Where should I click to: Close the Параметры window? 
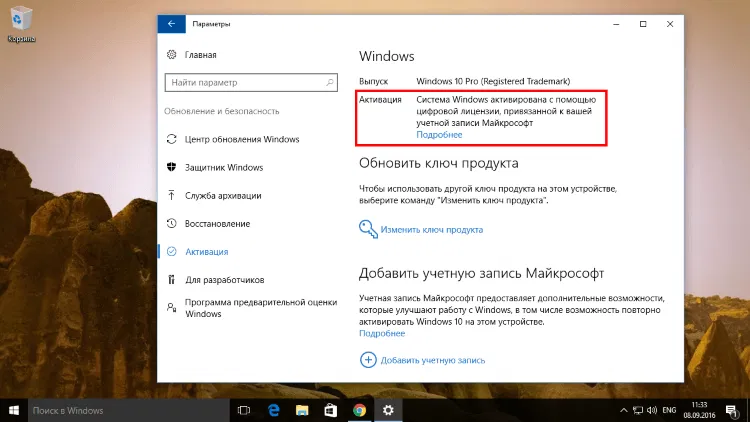pos(670,24)
